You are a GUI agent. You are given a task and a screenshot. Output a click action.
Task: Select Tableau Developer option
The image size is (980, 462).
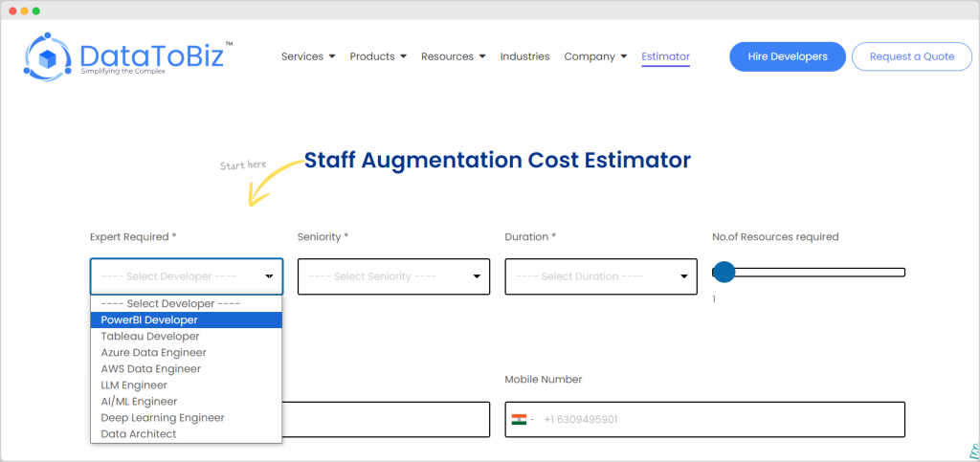pyautogui.click(x=150, y=337)
